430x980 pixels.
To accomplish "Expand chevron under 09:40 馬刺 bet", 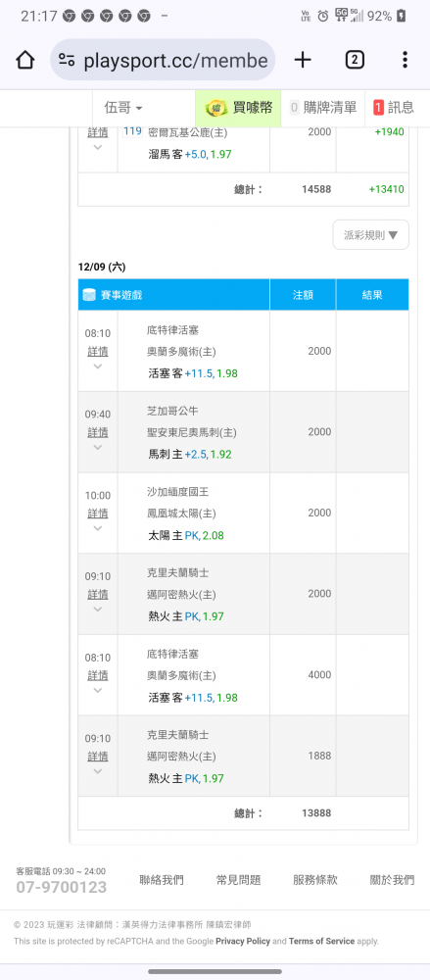I will click(x=98, y=447).
